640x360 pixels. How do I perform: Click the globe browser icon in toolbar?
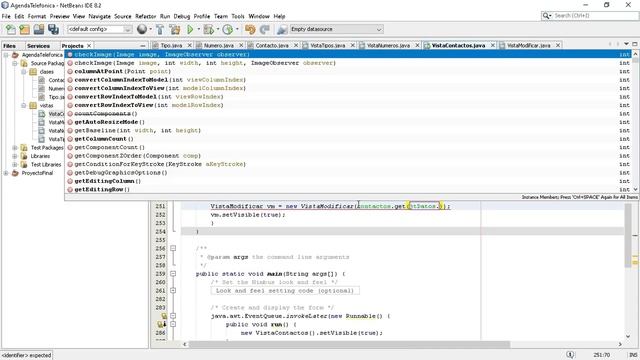[142, 29]
